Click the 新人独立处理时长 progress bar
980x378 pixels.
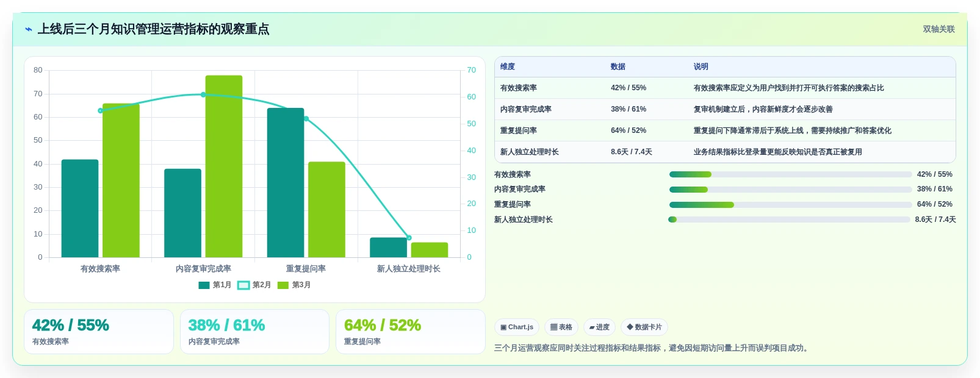789,219
